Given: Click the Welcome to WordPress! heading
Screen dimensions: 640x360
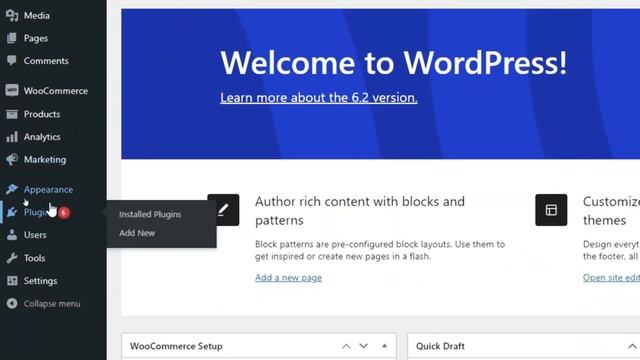Looking at the screenshot, I should click(393, 63).
